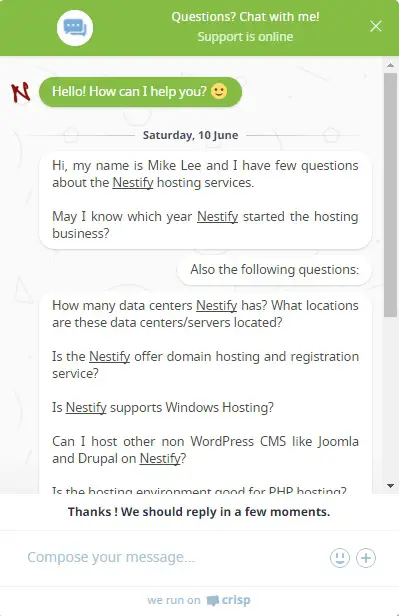Open the emoji picker smiley icon
Screen dimensions: 399x616
point(340,557)
